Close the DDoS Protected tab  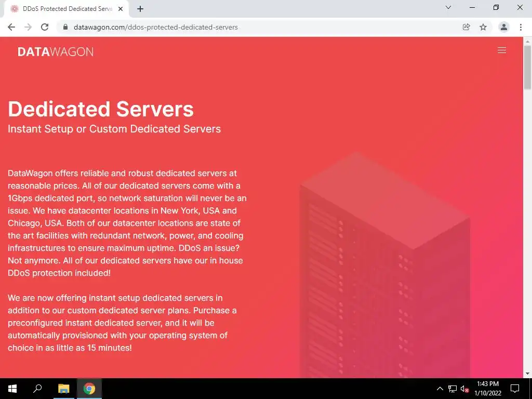(121, 9)
